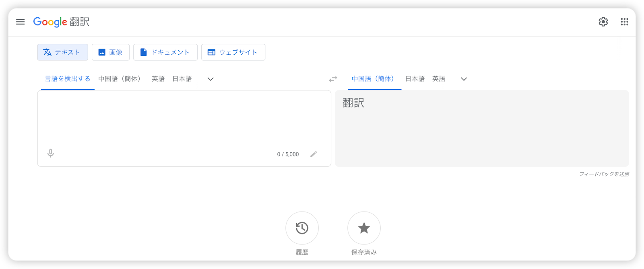Screen dimensions: 644x269
Task: Swap source and target languages
Action: (333, 79)
